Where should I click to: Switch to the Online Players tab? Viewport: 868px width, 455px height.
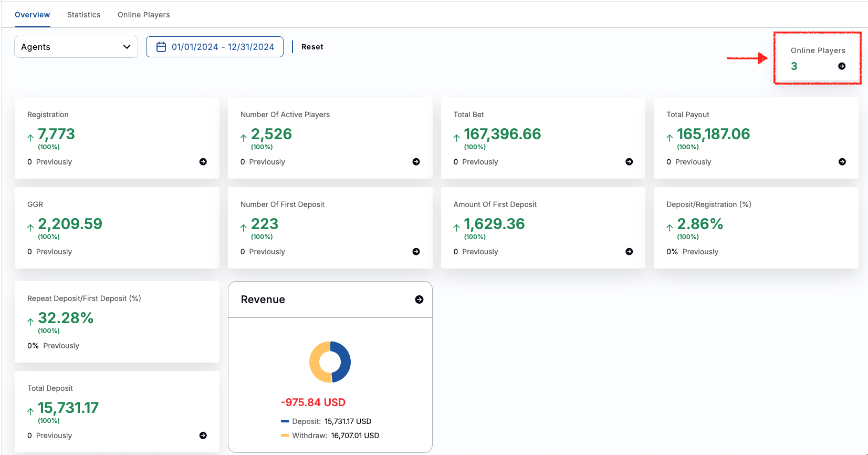(143, 15)
